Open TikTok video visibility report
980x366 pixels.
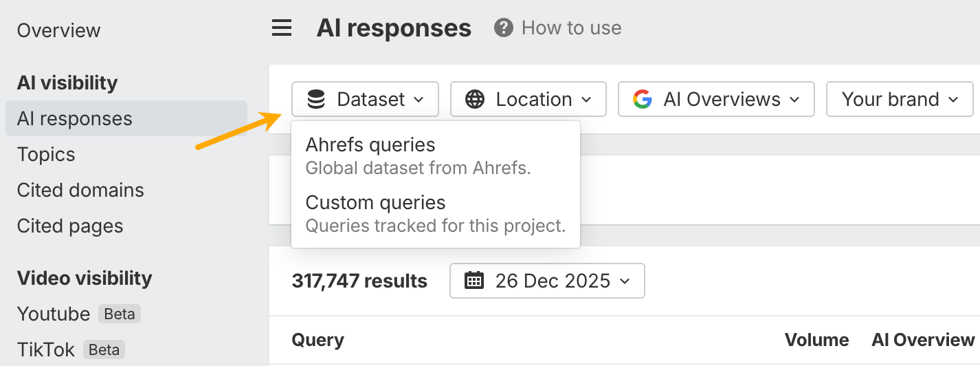click(x=46, y=349)
